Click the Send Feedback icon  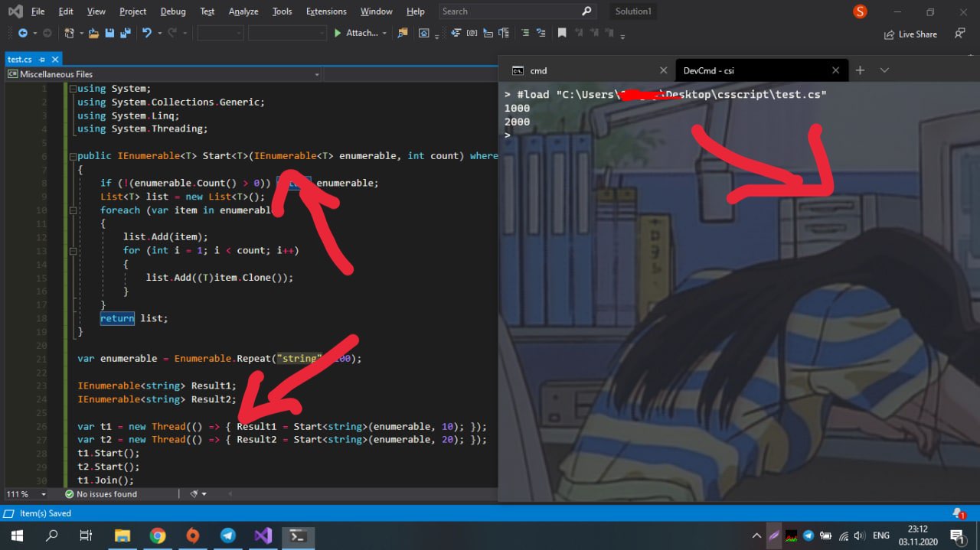pos(959,34)
